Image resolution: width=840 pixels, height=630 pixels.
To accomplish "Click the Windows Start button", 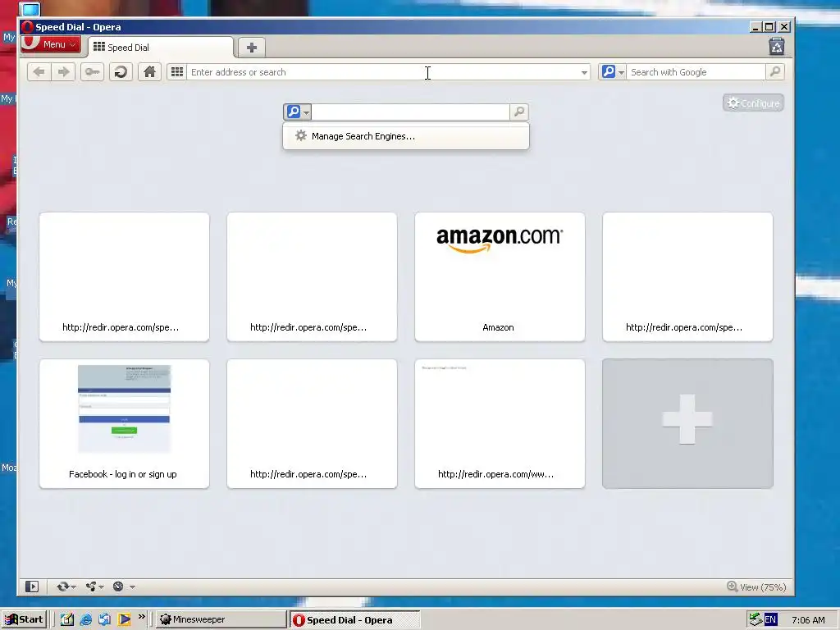I will point(24,619).
